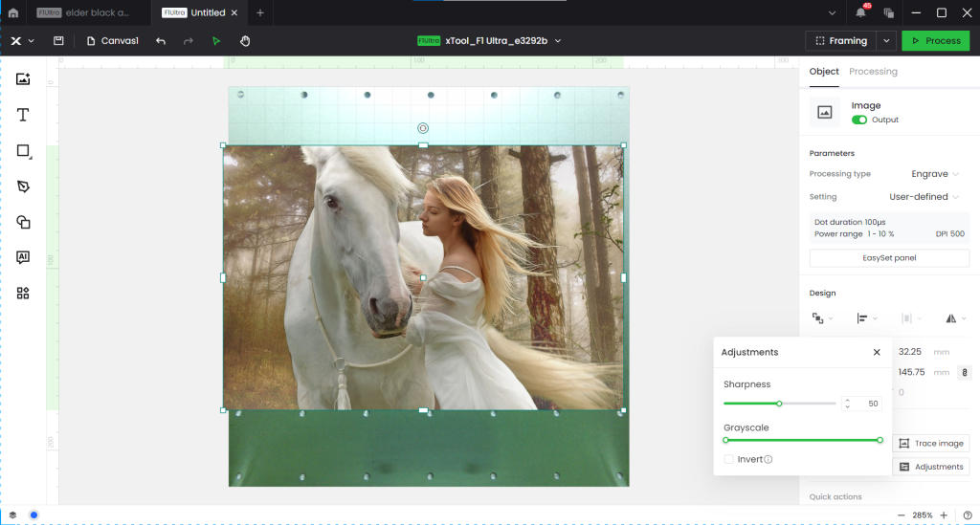
Task: Select the insert image tool
Action: tap(23, 78)
